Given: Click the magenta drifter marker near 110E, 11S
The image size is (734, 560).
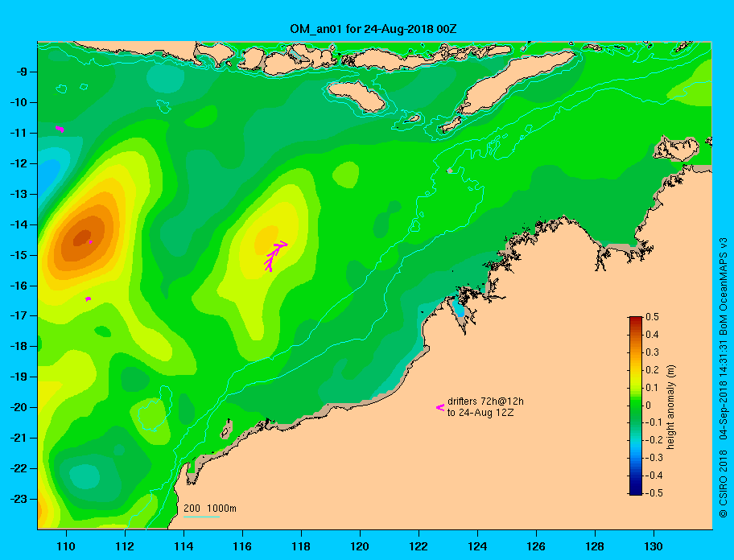Looking at the screenshot, I should [60, 129].
